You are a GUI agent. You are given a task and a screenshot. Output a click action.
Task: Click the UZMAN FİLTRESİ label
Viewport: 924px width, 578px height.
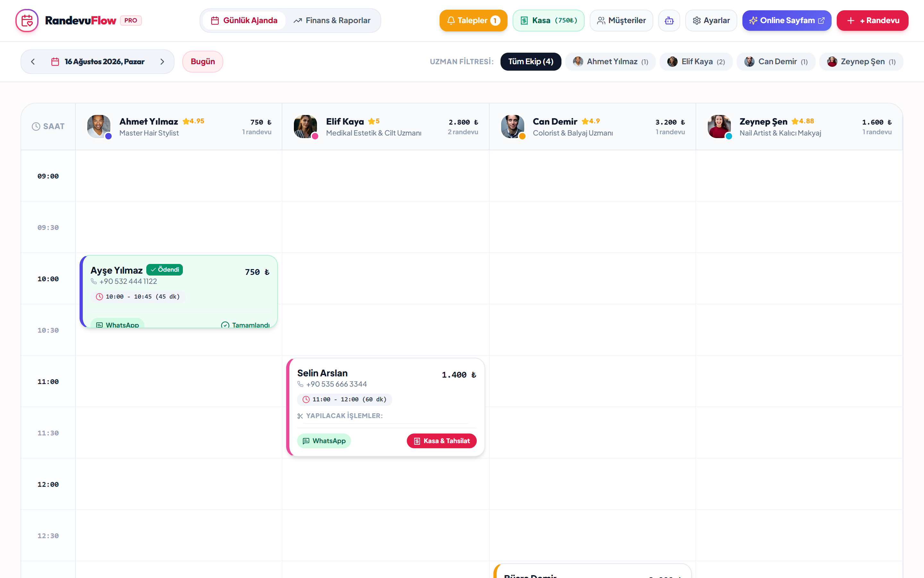coord(462,62)
